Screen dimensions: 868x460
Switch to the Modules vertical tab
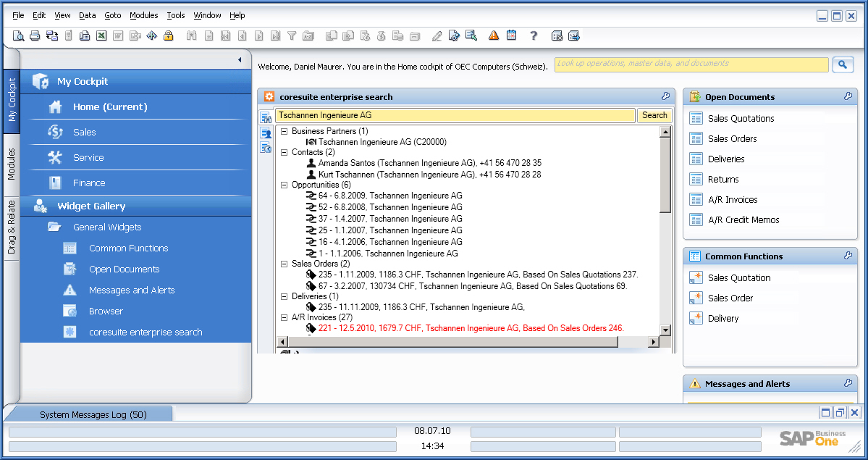pos(12,164)
